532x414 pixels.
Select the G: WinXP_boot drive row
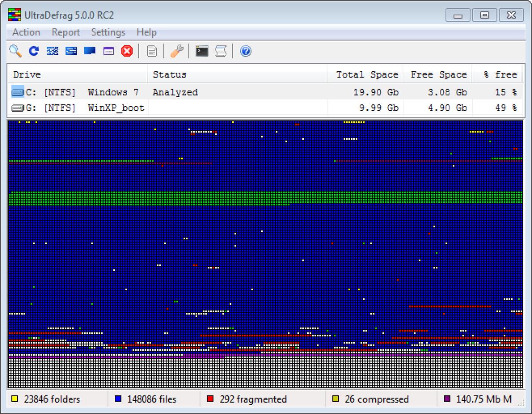[x=133, y=107]
